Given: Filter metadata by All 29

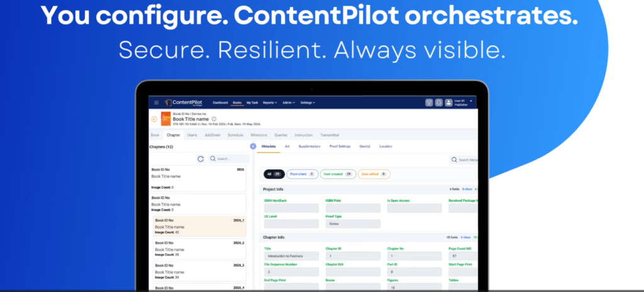Looking at the screenshot, I should 274,175.
